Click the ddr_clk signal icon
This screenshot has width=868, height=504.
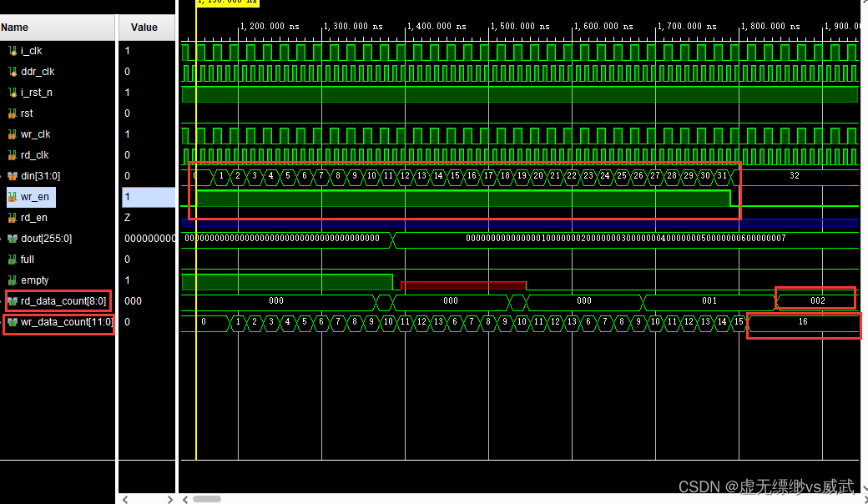[13, 72]
